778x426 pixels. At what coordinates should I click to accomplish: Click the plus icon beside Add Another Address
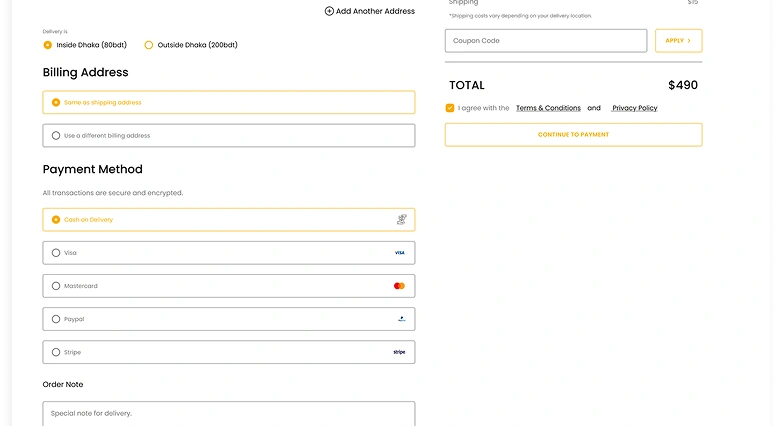click(x=329, y=11)
